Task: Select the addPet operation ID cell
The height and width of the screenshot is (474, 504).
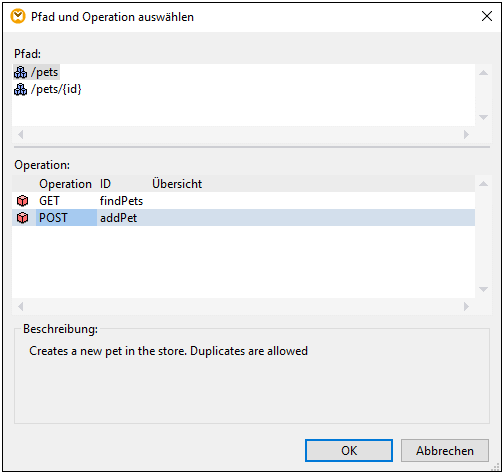Action: point(118,218)
